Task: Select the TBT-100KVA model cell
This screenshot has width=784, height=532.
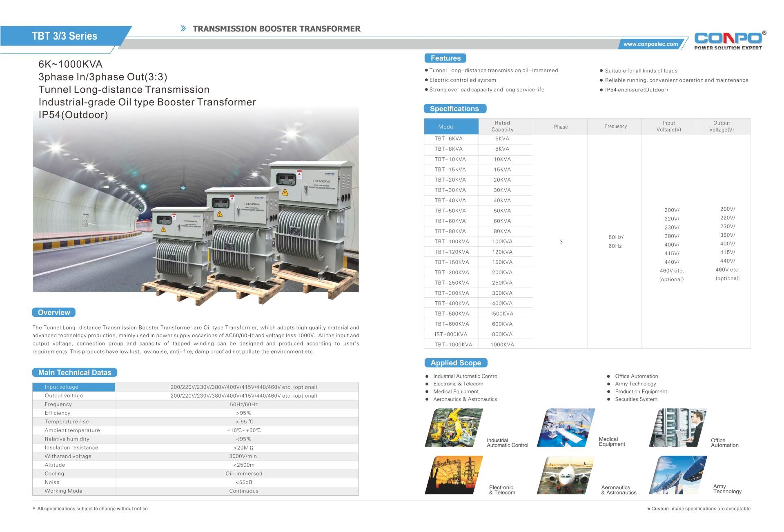Action: coord(451,242)
